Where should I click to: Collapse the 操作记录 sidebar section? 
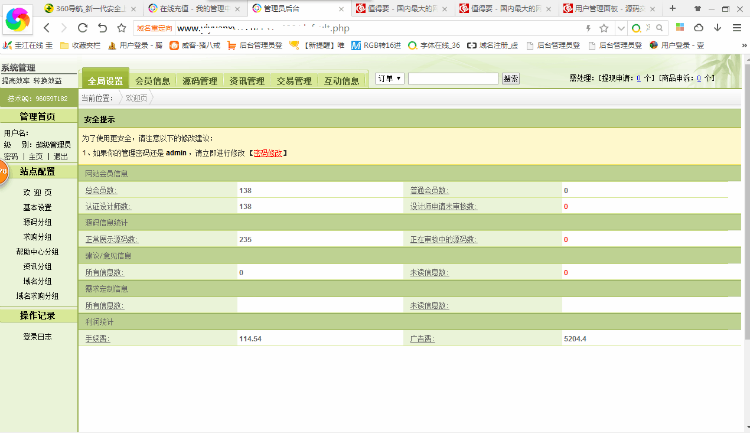[38, 315]
